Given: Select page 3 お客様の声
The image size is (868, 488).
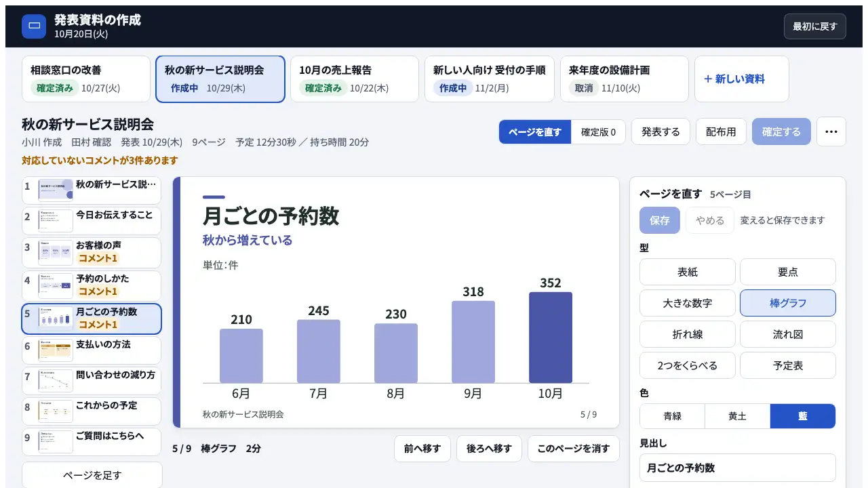Looking at the screenshot, I should [92, 252].
